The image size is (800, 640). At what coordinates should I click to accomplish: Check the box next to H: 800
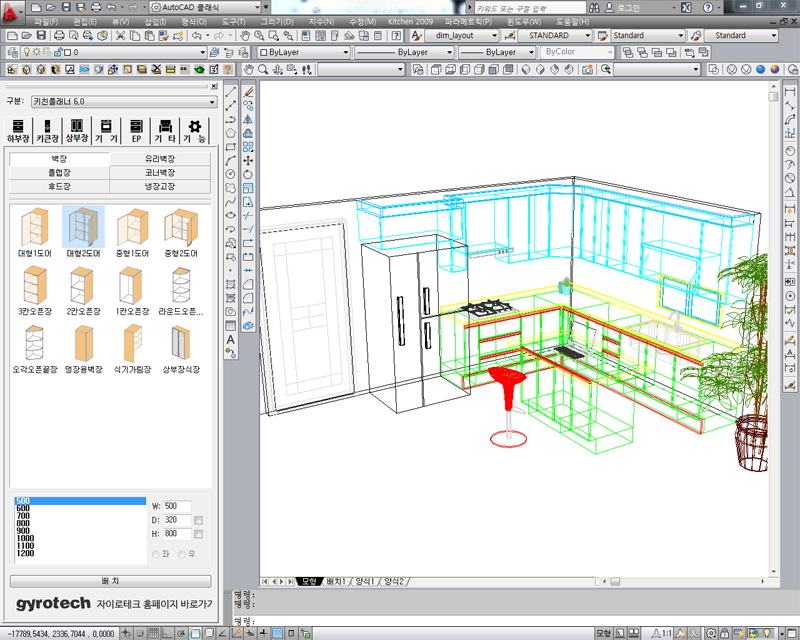tap(198, 534)
